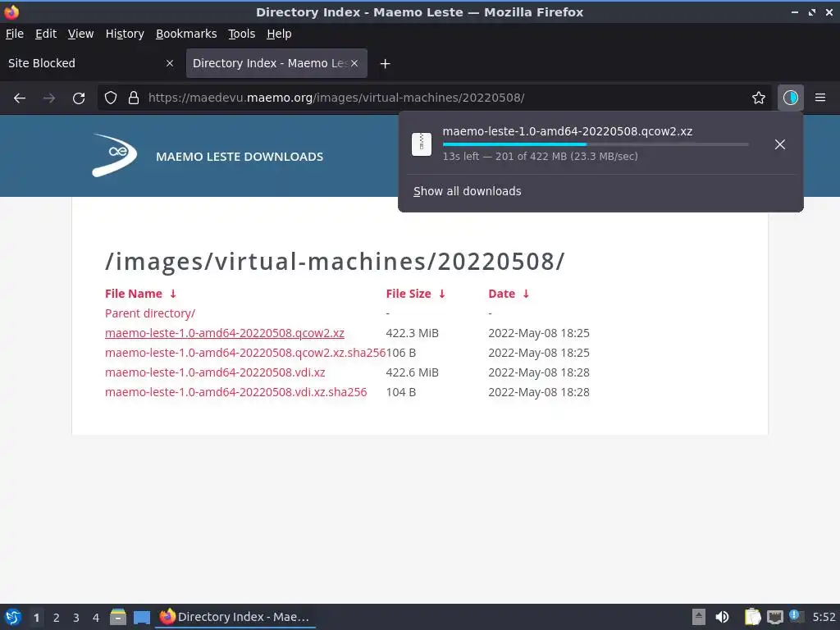Viewport: 840px width, 630px height.
Task: Open the volume control in system tray
Action: click(x=722, y=617)
